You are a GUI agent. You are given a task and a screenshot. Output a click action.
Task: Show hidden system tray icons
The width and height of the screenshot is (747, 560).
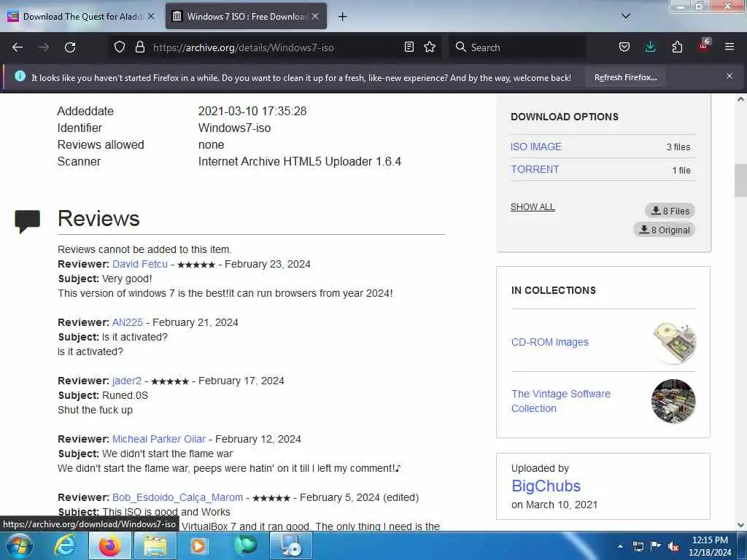click(x=620, y=546)
